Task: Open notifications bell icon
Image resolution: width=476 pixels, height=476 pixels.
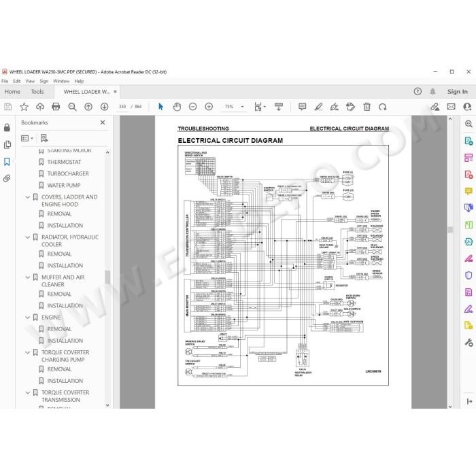Action: pyautogui.click(x=432, y=91)
